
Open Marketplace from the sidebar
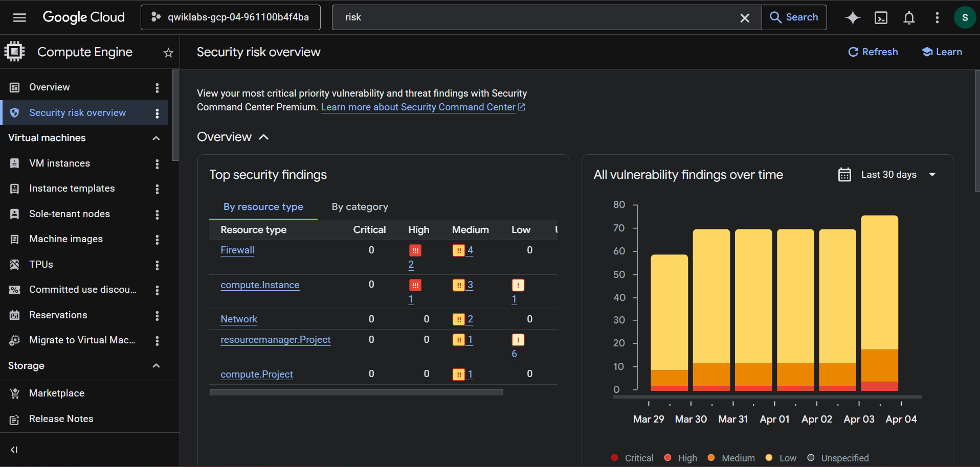point(56,393)
